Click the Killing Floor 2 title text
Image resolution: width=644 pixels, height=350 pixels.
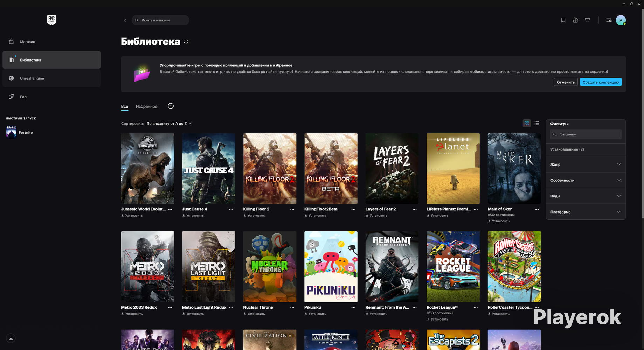tap(256, 209)
